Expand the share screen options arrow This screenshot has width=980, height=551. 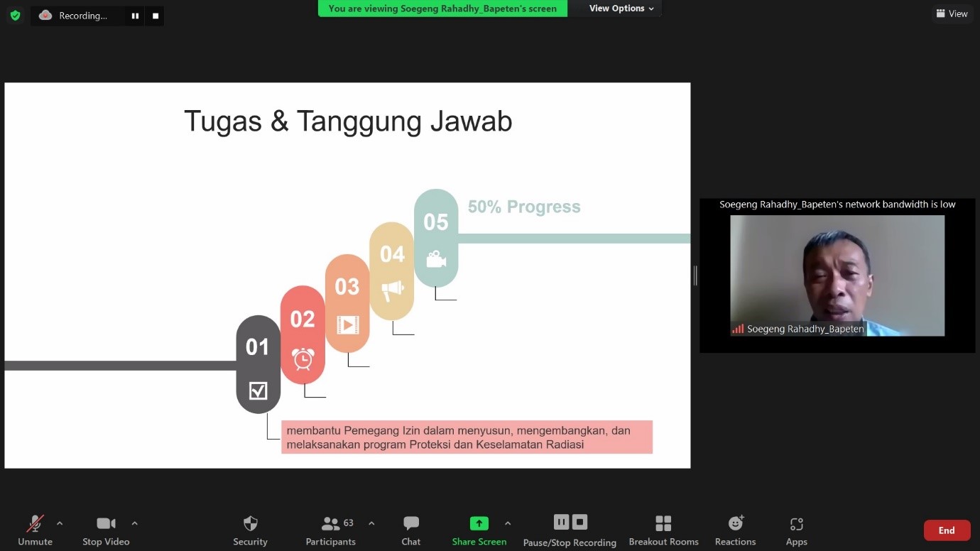507,523
